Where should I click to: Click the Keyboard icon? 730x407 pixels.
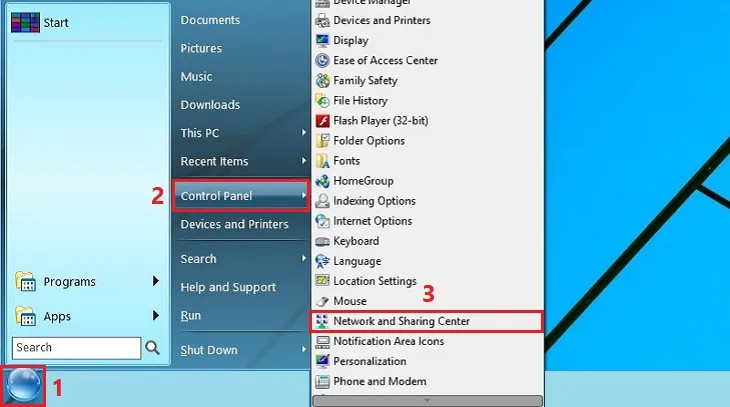[322, 241]
